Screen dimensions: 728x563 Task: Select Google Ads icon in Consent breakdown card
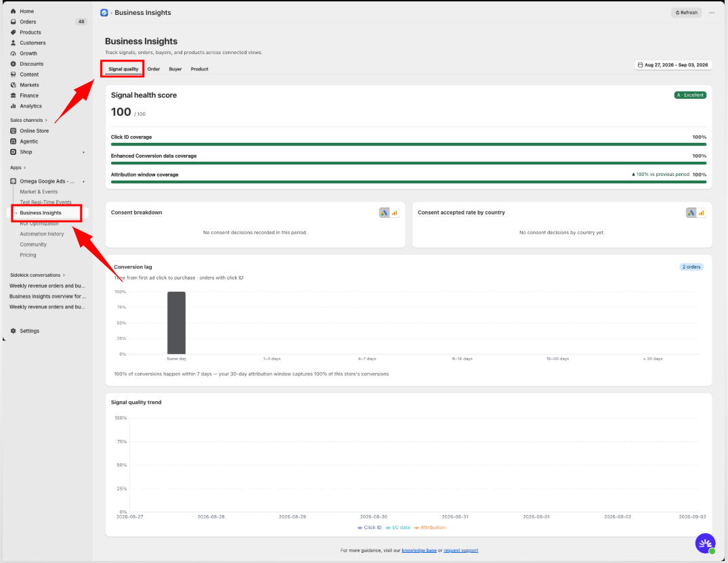[384, 213]
